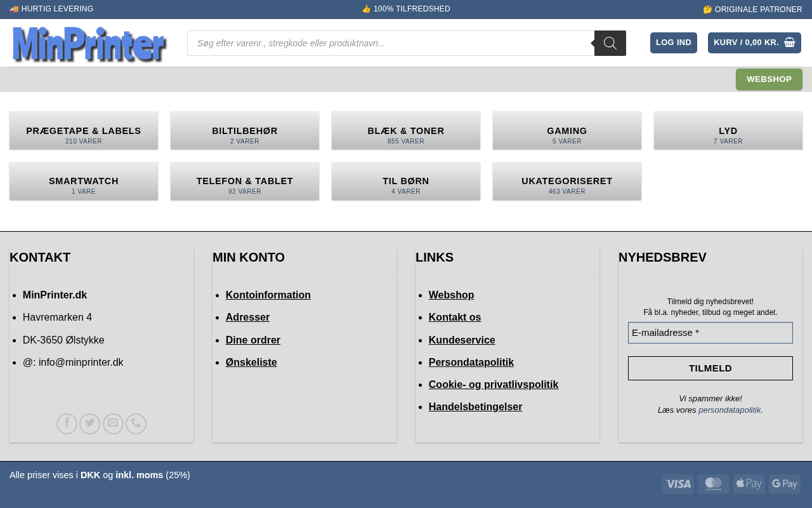Open the Ønskeliste link
This screenshot has height=508, width=812.
click(x=251, y=362)
